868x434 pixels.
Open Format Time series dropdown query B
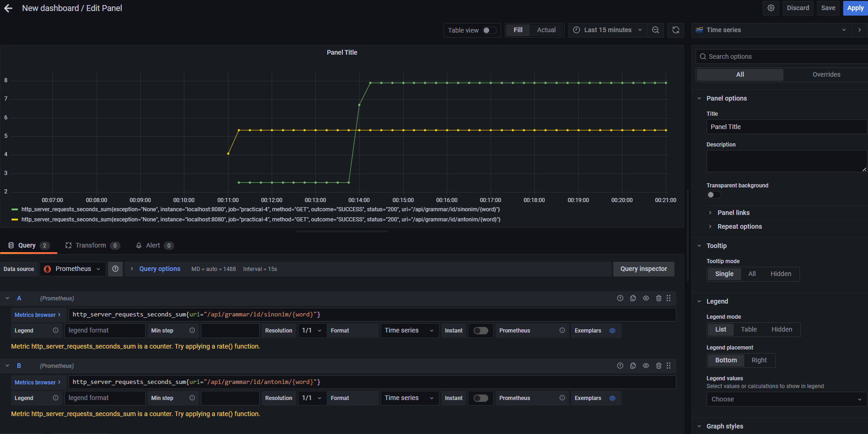pos(409,398)
